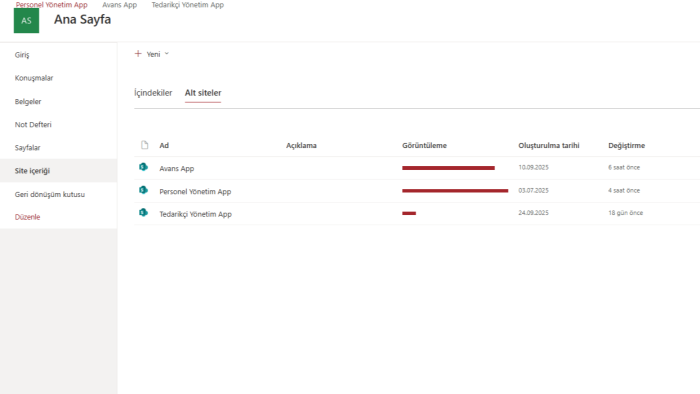Open Not Defteri in the sidebar
Viewport: 700px width, 394px height.
coord(33,124)
